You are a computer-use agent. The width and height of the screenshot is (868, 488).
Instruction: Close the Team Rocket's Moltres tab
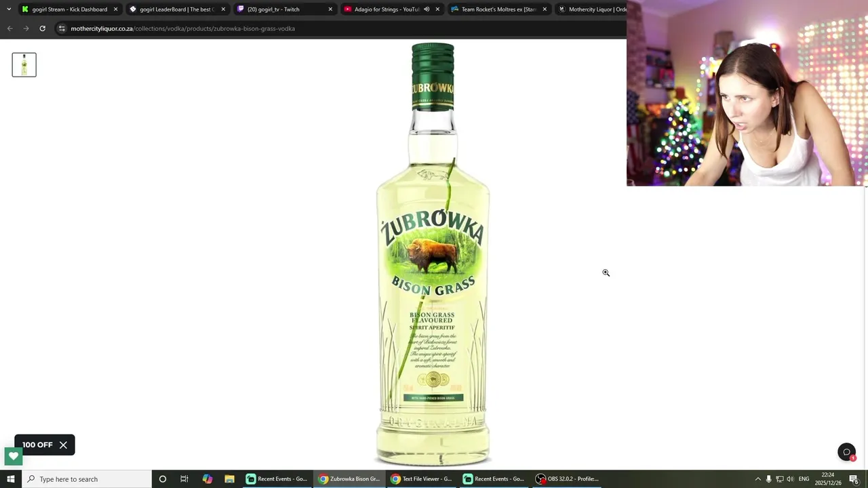click(x=545, y=9)
